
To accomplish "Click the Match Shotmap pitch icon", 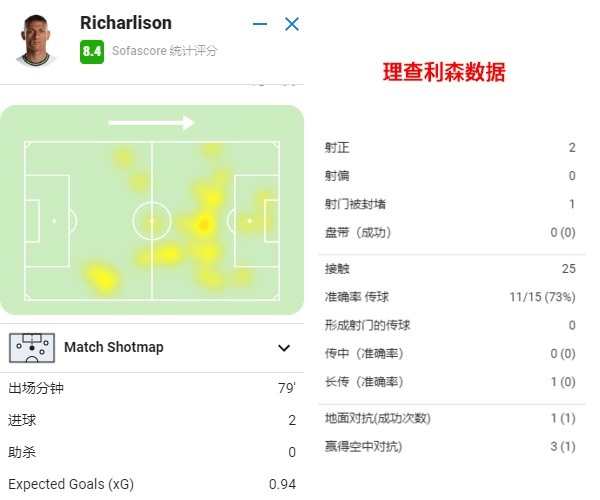I will (x=32, y=348).
